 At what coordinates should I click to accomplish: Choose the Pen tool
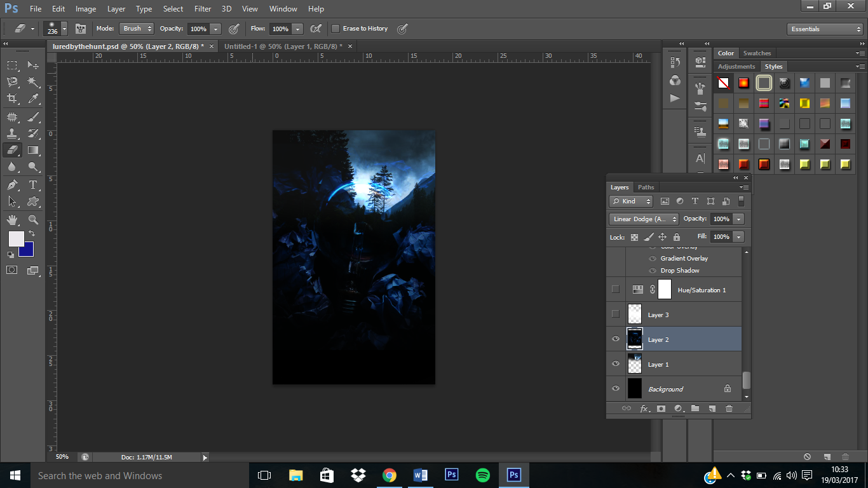click(x=12, y=185)
